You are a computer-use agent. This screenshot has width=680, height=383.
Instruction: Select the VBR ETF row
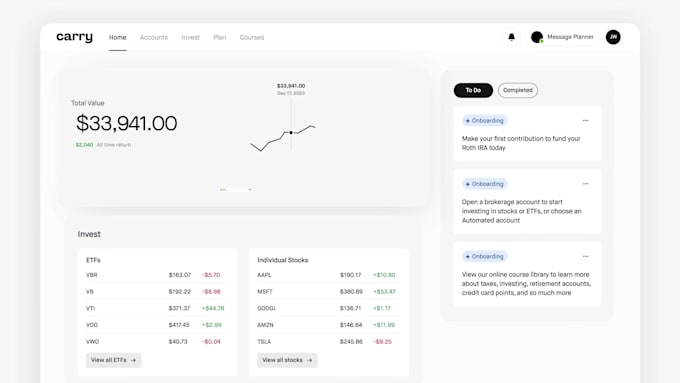click(157, 275)
